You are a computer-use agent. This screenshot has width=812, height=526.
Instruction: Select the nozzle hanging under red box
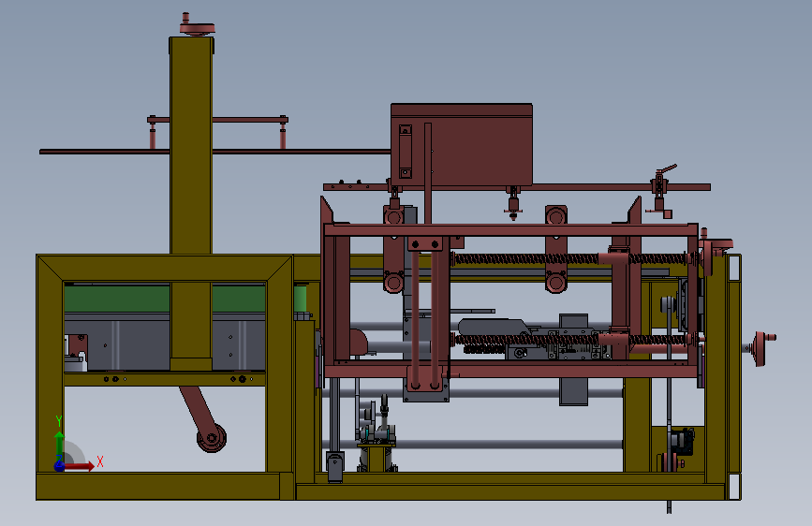coord(513,203)
